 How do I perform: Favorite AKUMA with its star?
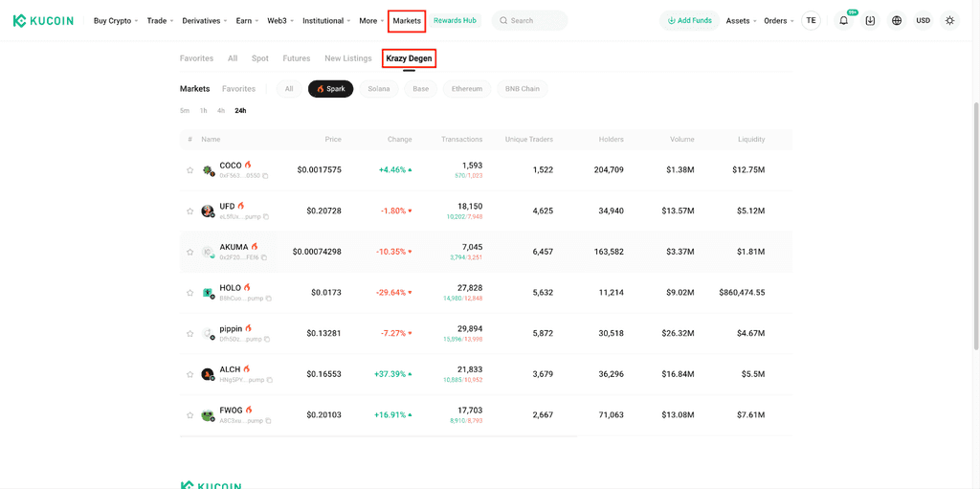(x=190, y=252)
